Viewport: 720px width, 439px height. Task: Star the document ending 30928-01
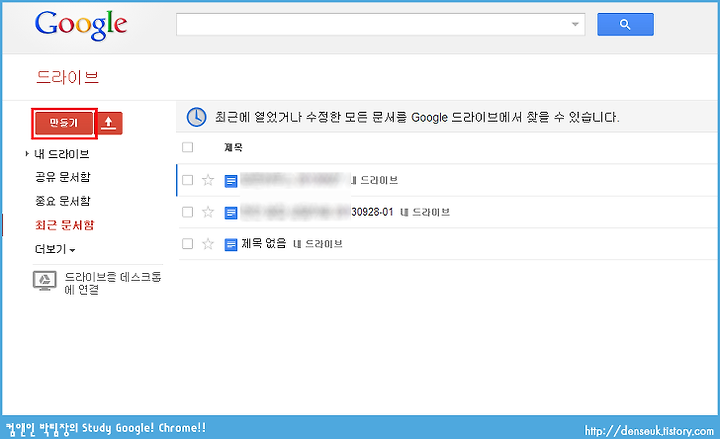[208, 212]
